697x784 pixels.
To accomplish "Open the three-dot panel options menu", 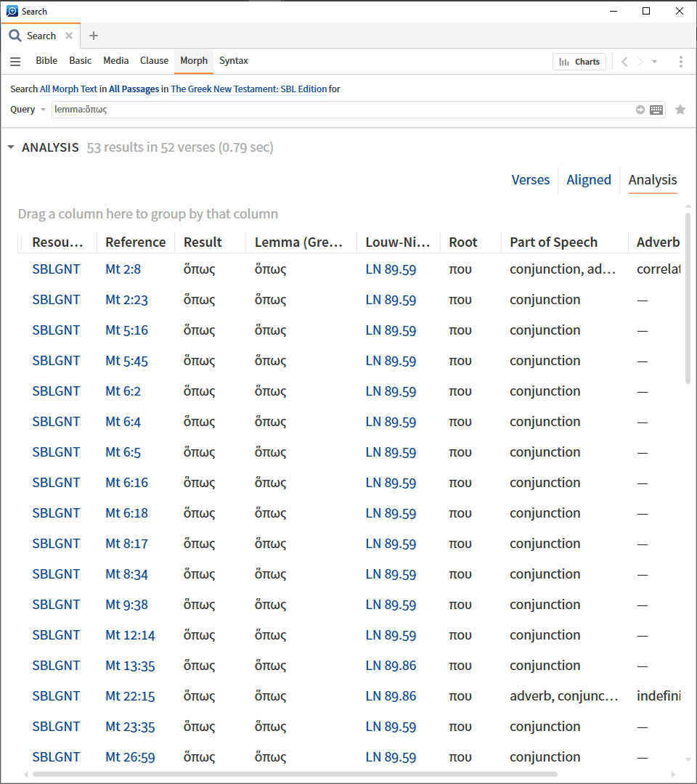I will click(680, 62).
